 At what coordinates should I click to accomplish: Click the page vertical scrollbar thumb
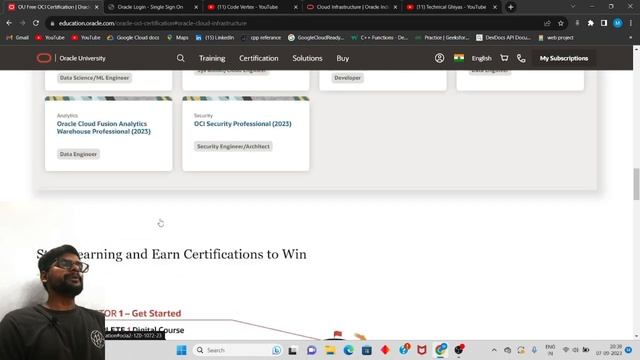coord(636,184)
